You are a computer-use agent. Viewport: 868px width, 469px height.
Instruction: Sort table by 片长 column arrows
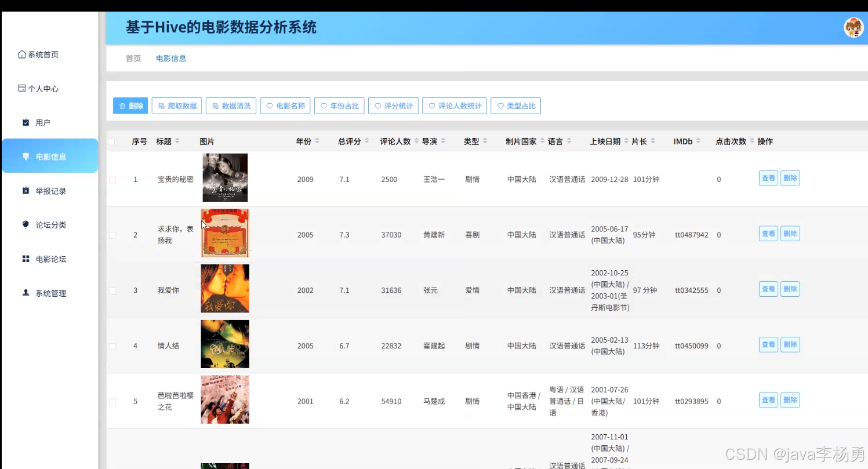(x=653, y=141)
